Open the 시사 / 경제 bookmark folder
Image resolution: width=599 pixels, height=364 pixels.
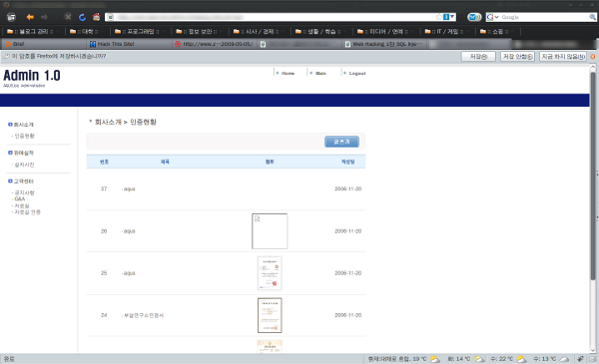[258, 31]
